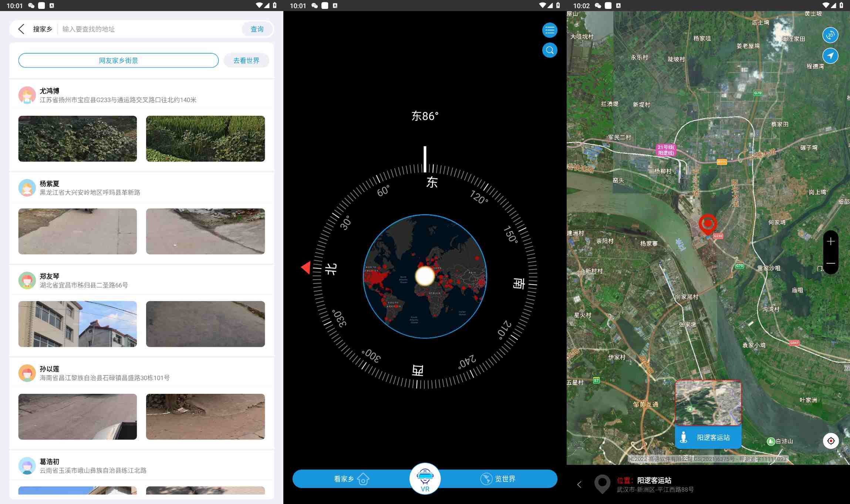Open 尤鸿博's first street photo thumbnail
Viewport: 850px width, 504px height.
coord(78,139)
